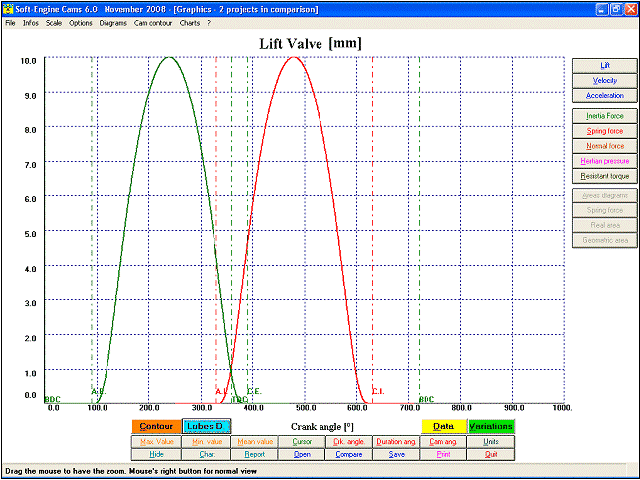Click the Crk. angle button

click(349, 442)
